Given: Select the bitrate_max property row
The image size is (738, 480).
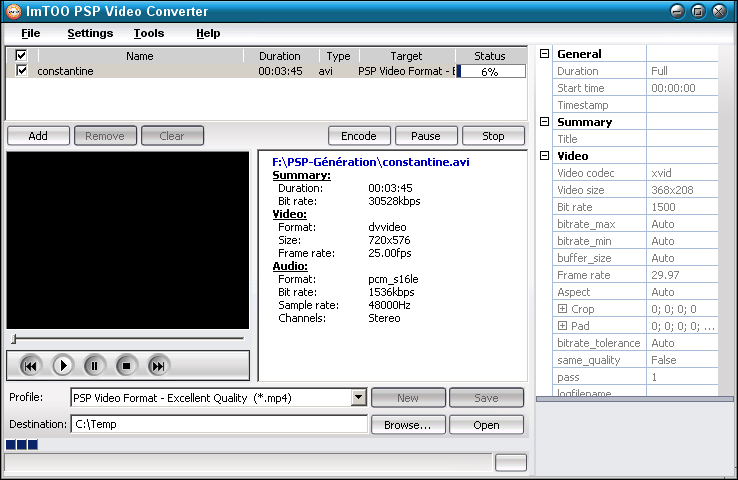Looking at the screenshot, I should coord(635,224).
